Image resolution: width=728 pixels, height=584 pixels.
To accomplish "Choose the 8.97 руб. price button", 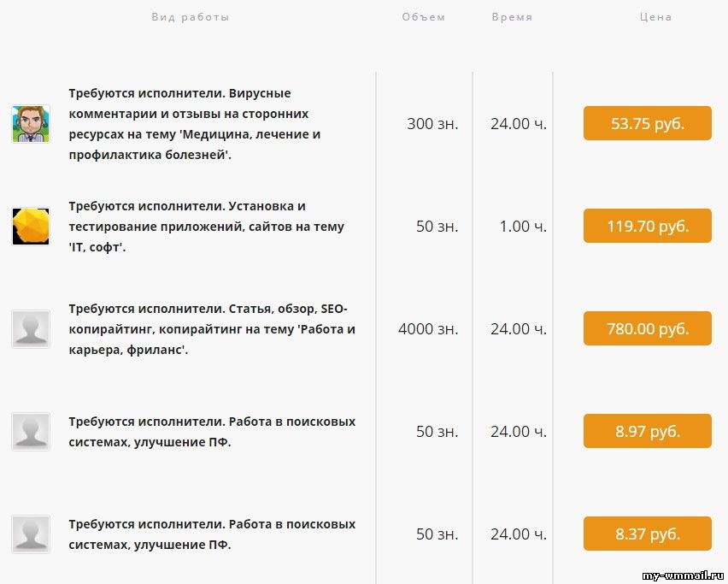I will pos(647,431).
